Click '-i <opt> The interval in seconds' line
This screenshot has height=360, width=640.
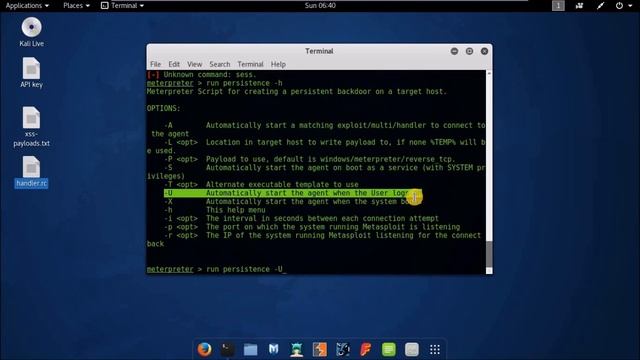301,218
